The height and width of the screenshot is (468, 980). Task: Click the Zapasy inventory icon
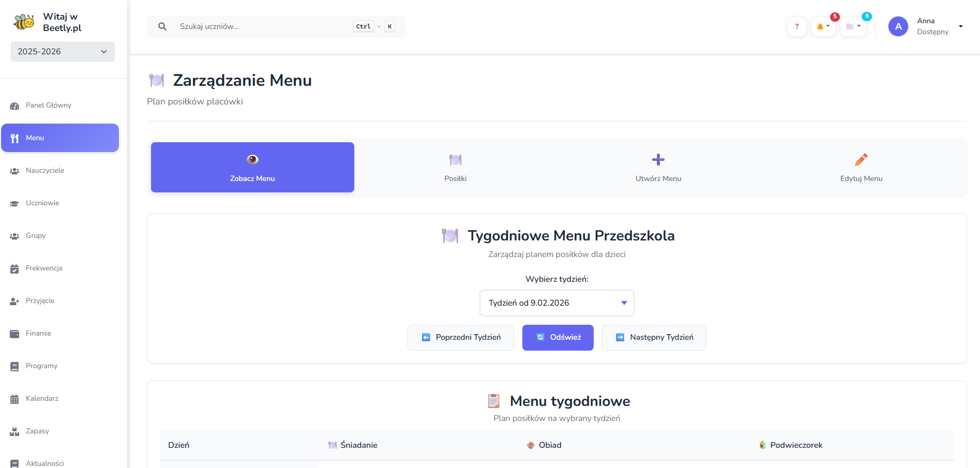(14, 431)
